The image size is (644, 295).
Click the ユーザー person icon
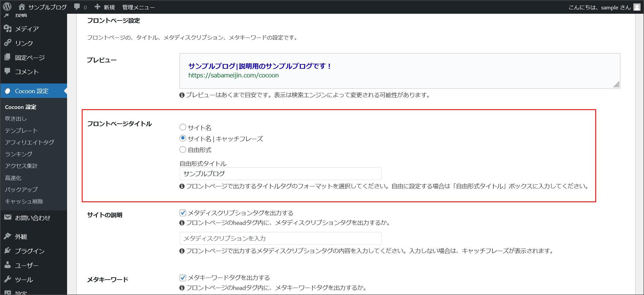pos(7,265)
